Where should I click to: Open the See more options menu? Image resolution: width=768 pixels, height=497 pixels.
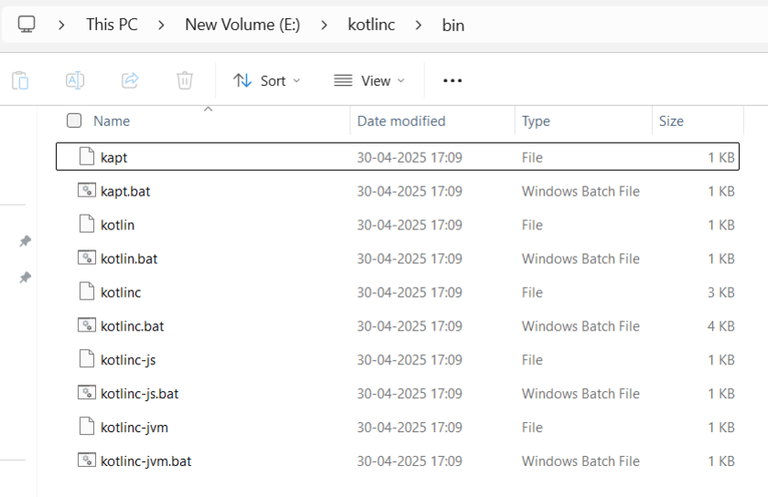click(x=452, y=80)
